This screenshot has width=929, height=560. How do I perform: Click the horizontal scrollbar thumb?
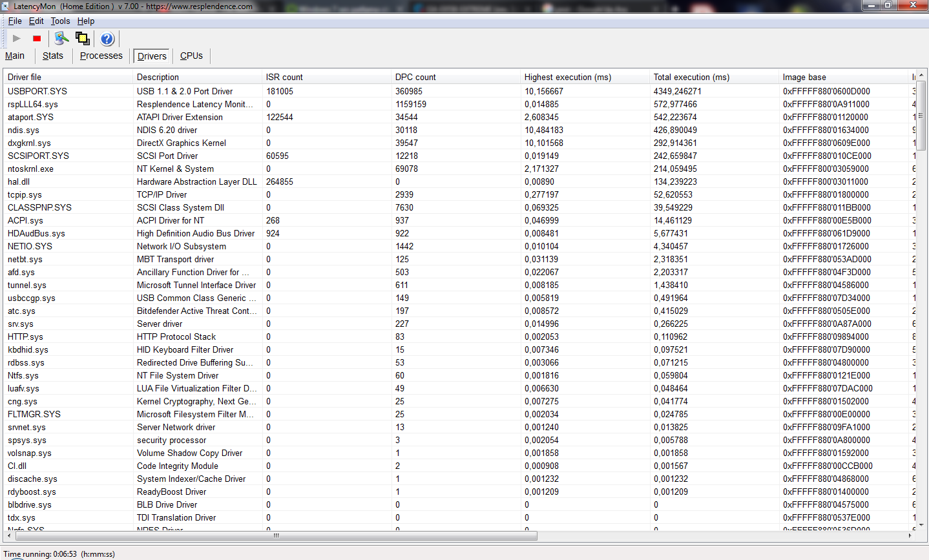click(276, 535)
